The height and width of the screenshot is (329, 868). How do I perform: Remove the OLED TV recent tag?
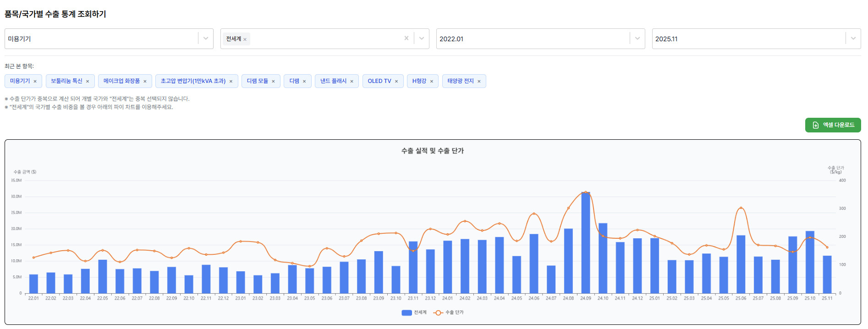tap(396, 82)
